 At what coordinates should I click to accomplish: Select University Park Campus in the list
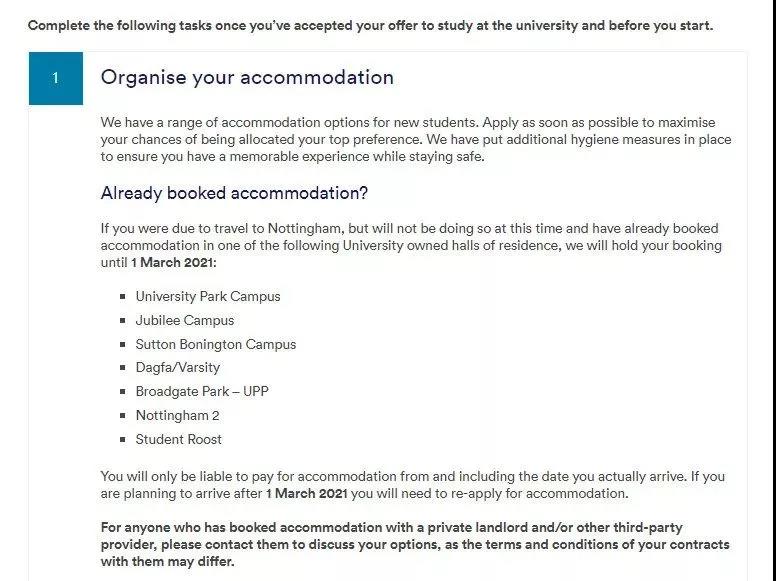click(208, 296)
